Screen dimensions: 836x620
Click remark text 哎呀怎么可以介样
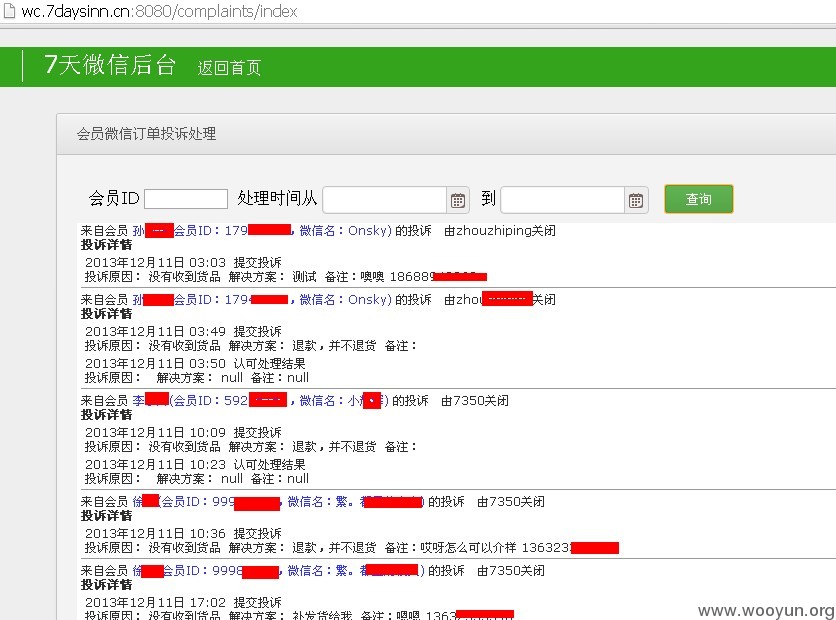click(x=468, y=547)
